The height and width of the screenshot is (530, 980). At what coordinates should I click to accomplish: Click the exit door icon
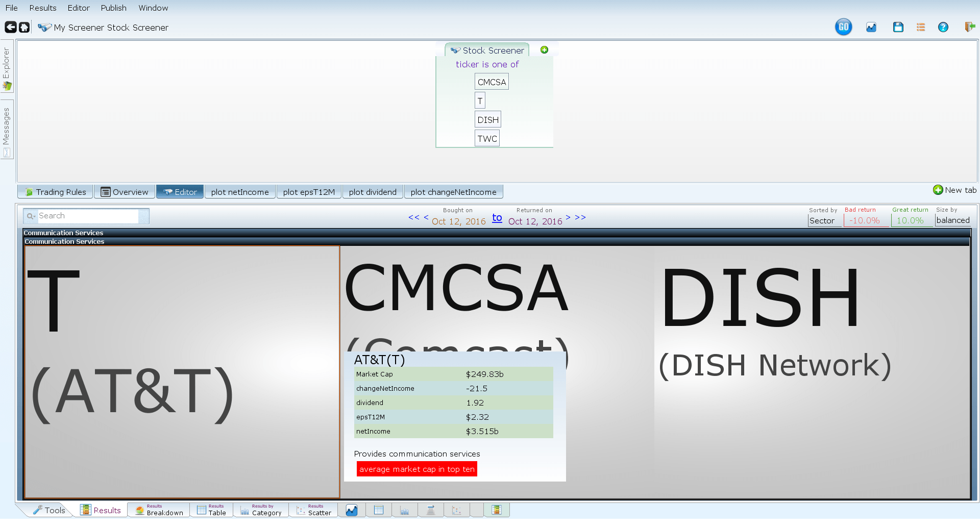[x=970, y=27]
